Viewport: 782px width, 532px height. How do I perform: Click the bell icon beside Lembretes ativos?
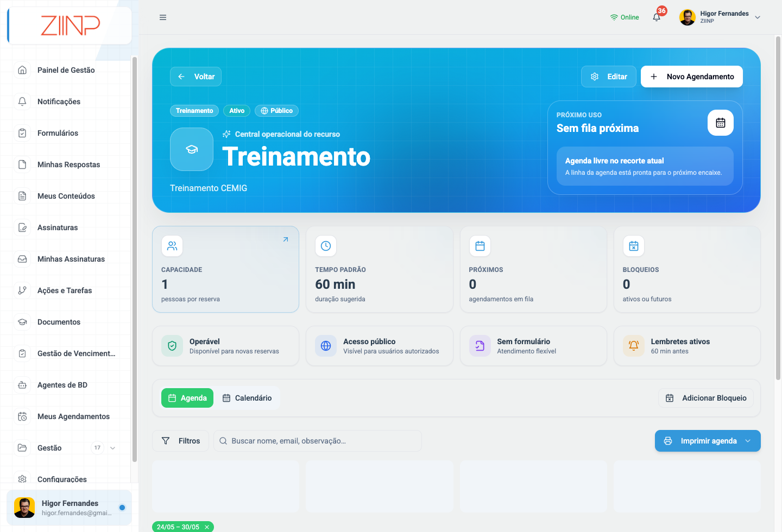click(634, 346)
